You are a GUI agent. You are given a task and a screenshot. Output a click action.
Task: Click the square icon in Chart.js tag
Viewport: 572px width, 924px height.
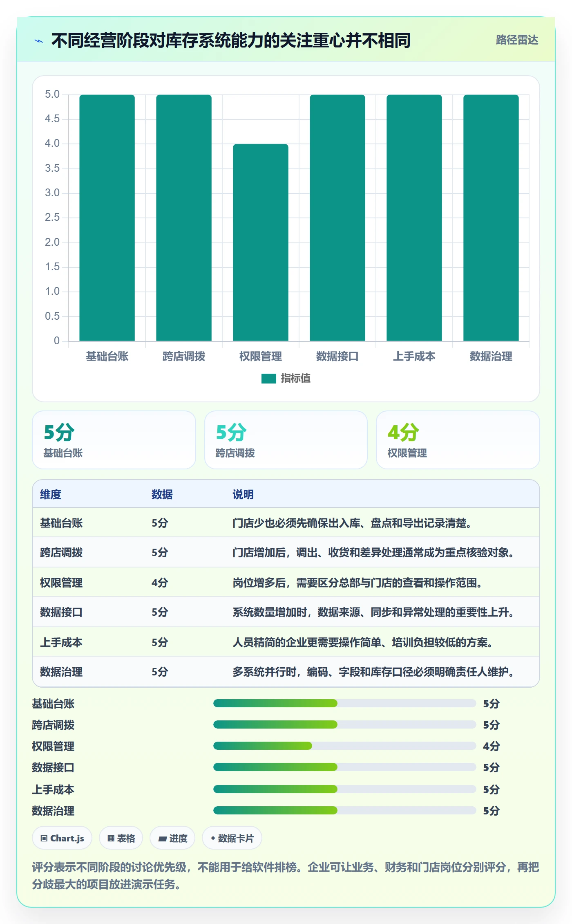(44, 839)
